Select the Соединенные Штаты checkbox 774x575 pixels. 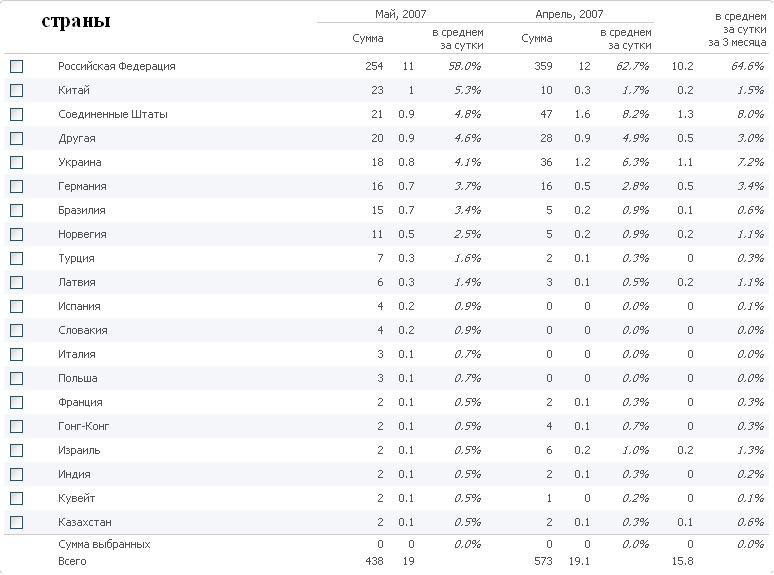[x=16, y=115]
